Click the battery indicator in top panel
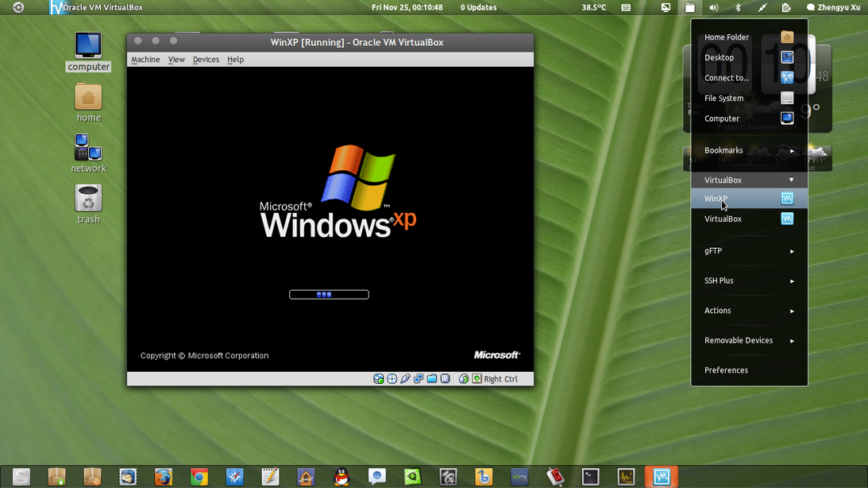The image size is (868, 488). 786,7
